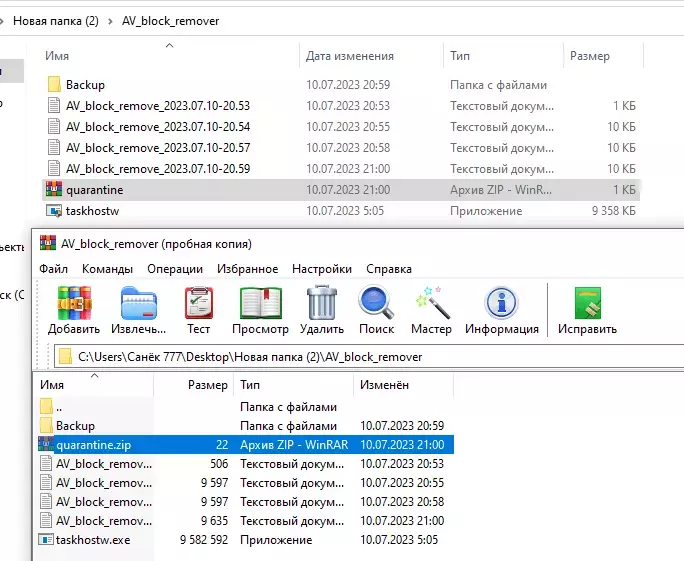Sort Explorer by Размер column header
This screenshot has height=561, width=684.
pyautogui.click(x=603, y=55)
